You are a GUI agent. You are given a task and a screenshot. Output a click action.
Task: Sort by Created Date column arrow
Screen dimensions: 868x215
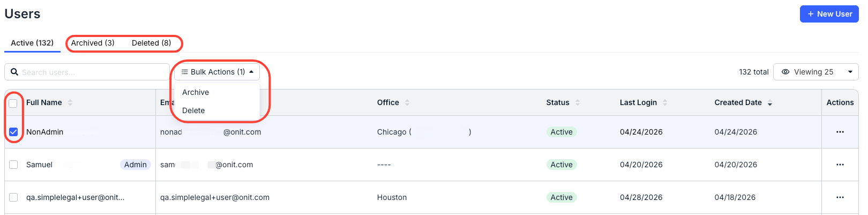click(770, 102)
